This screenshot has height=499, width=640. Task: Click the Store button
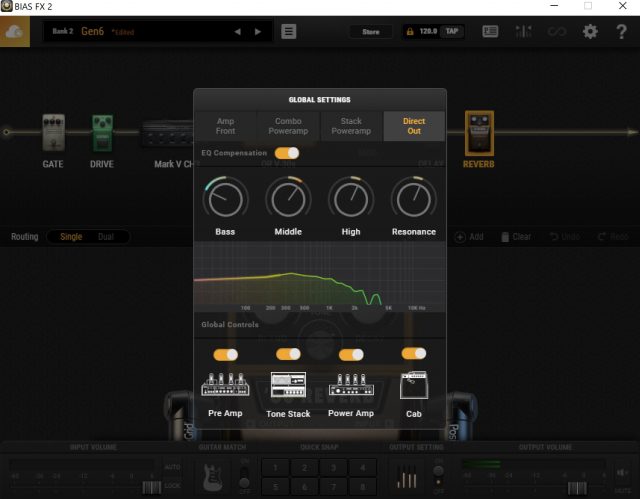tap(371, 32)
